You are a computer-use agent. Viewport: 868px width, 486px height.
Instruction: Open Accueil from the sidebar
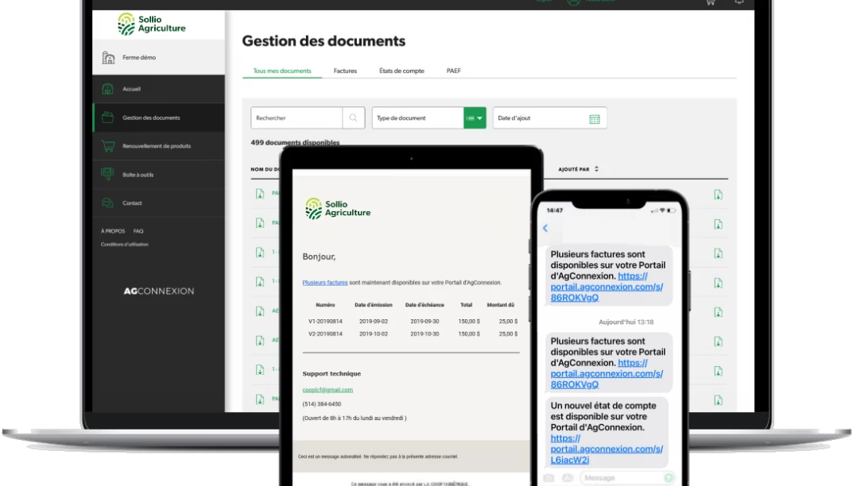click(159, 89)
